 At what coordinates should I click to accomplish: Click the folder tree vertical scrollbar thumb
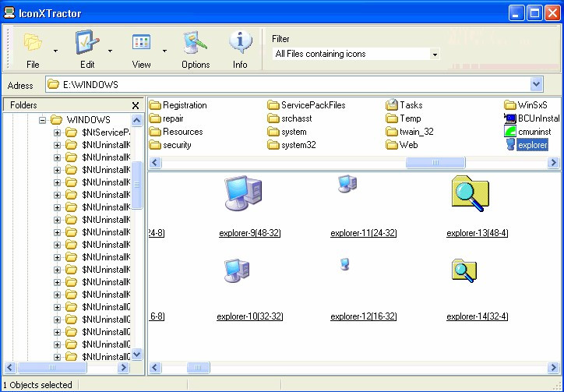click(136, 185)
